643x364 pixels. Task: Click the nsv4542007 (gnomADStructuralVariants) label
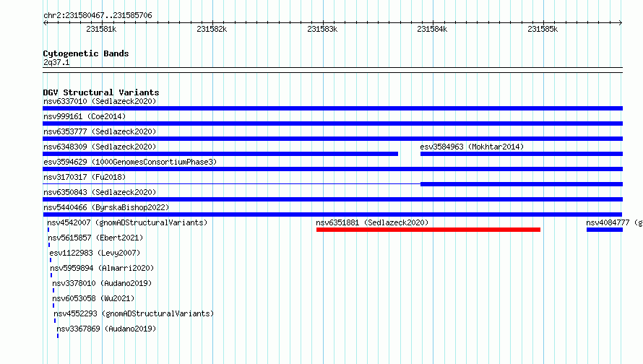[127, 222]
